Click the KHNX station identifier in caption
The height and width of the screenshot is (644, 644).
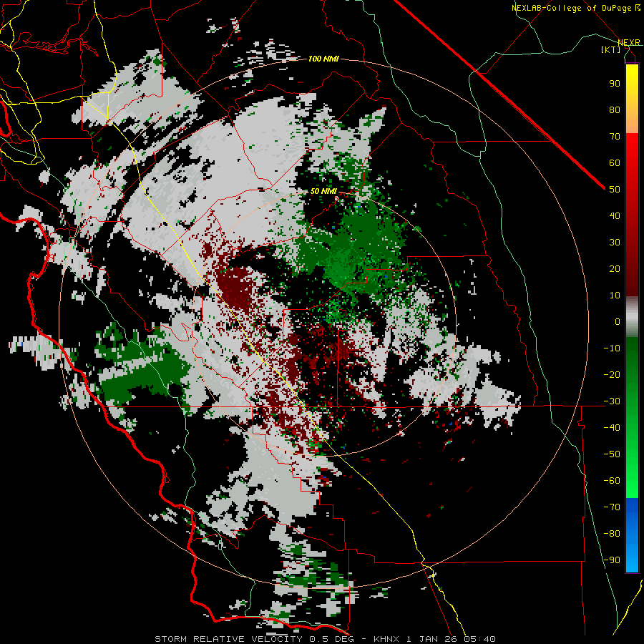click(x=386, y=639)
